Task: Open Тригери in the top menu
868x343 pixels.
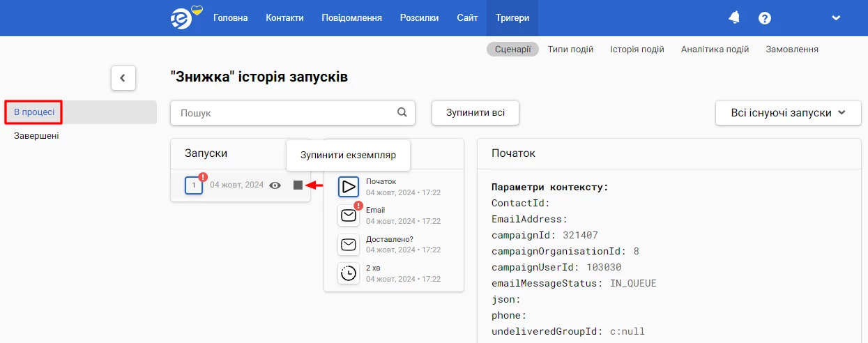Action: (512, 18)
